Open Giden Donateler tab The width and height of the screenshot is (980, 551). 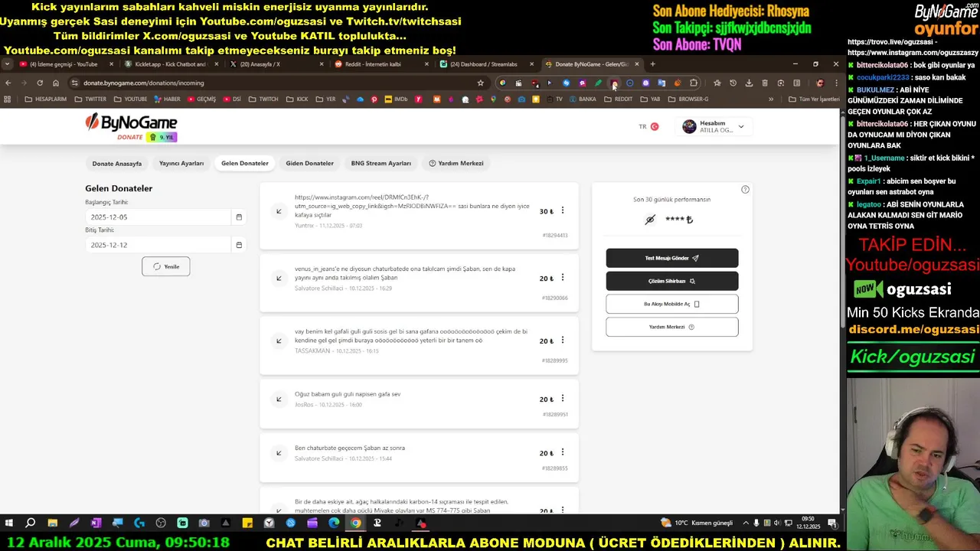[309, 163]
